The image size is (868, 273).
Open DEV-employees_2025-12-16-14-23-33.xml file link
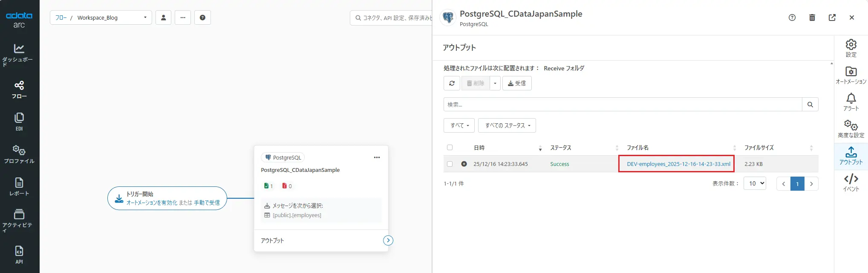pyautogui.click(x=678, y=164)
